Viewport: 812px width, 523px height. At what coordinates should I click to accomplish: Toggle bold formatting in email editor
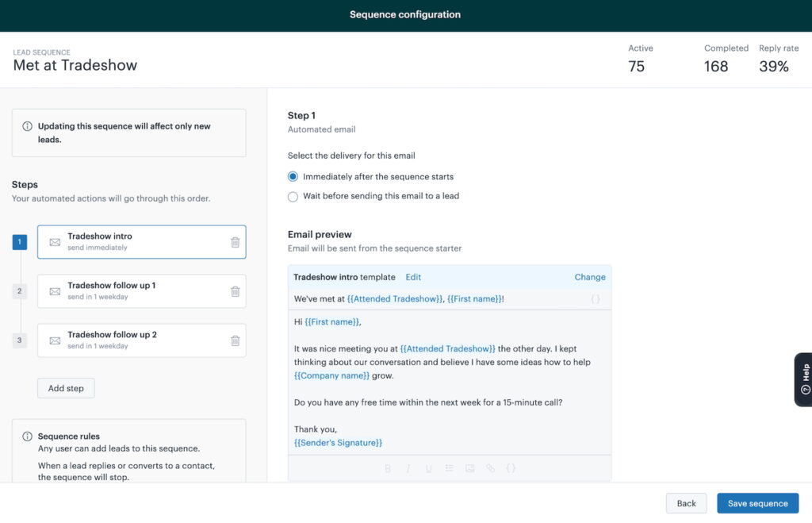[388, 468]
